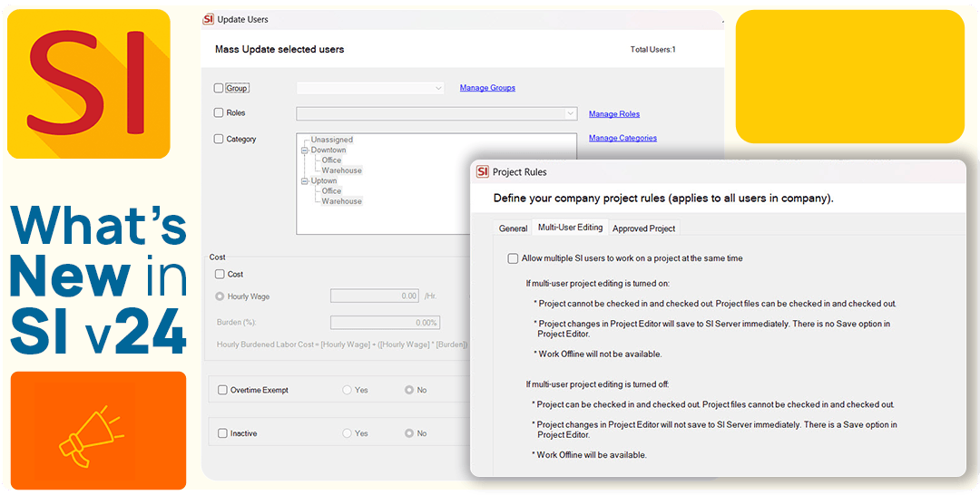The image size is (980, 495).
Task: Select the Downtown category label
Action: click(x=328, y=150)
